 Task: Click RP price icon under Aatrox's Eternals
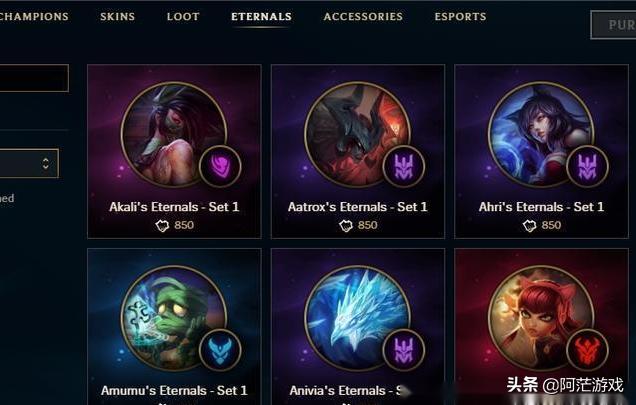[346, 225]
